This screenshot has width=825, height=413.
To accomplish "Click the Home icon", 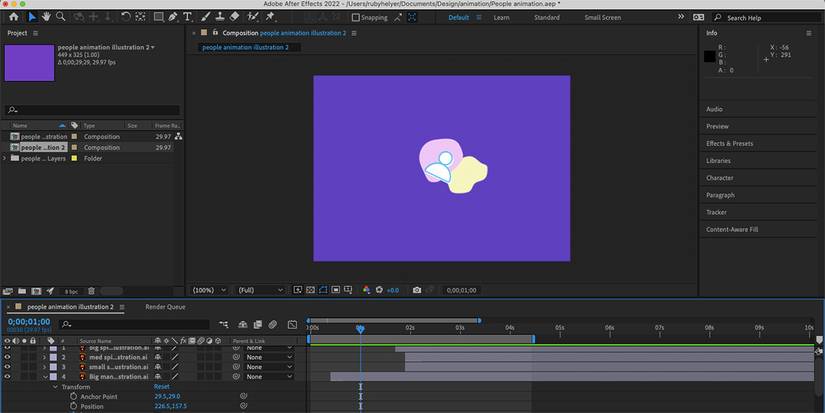I will [14, 17].
